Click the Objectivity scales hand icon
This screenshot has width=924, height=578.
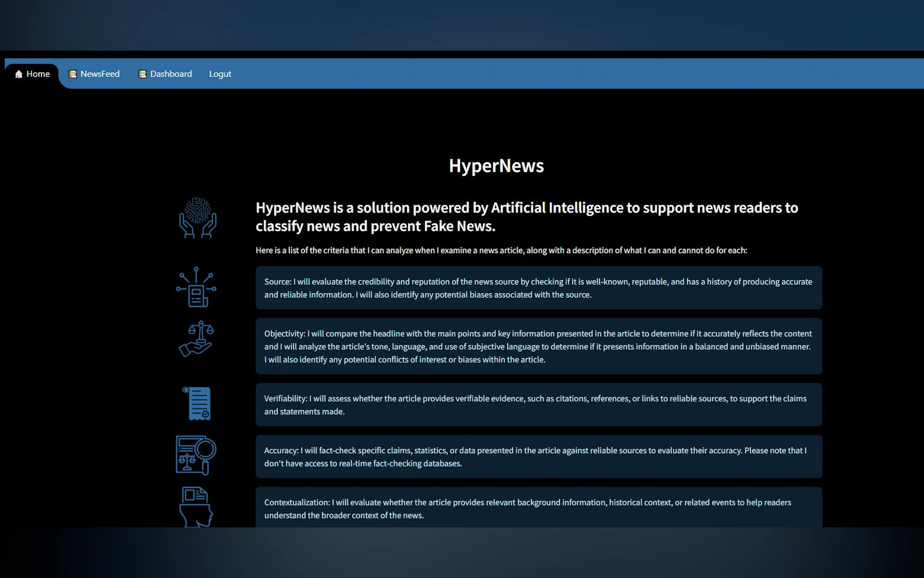[x=196, y=339]
